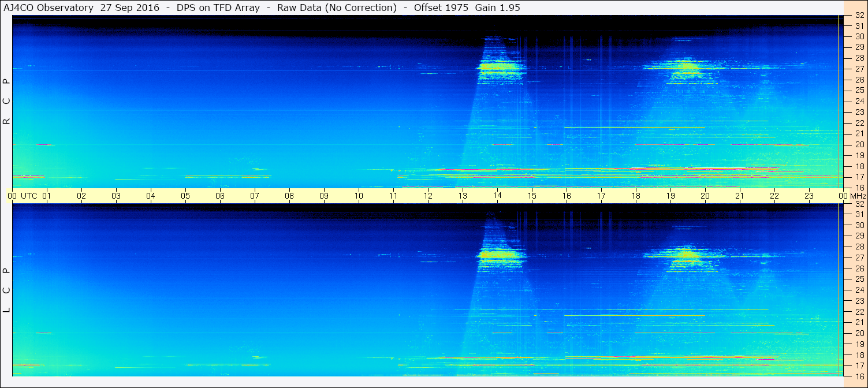Choose the 05 hour mark on time axis
Image resolution: width=868 pixels, height=388 pixels.
[185, 196]
